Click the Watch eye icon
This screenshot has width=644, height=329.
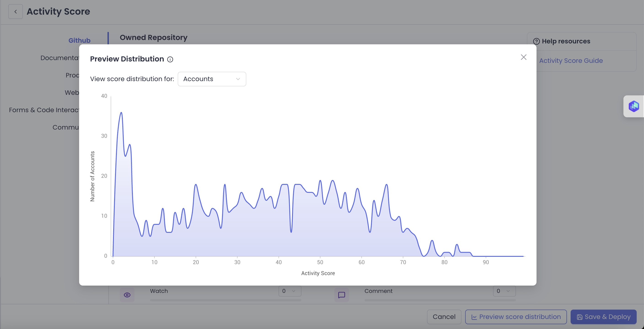pyautogui.click(x=127, y=295)
